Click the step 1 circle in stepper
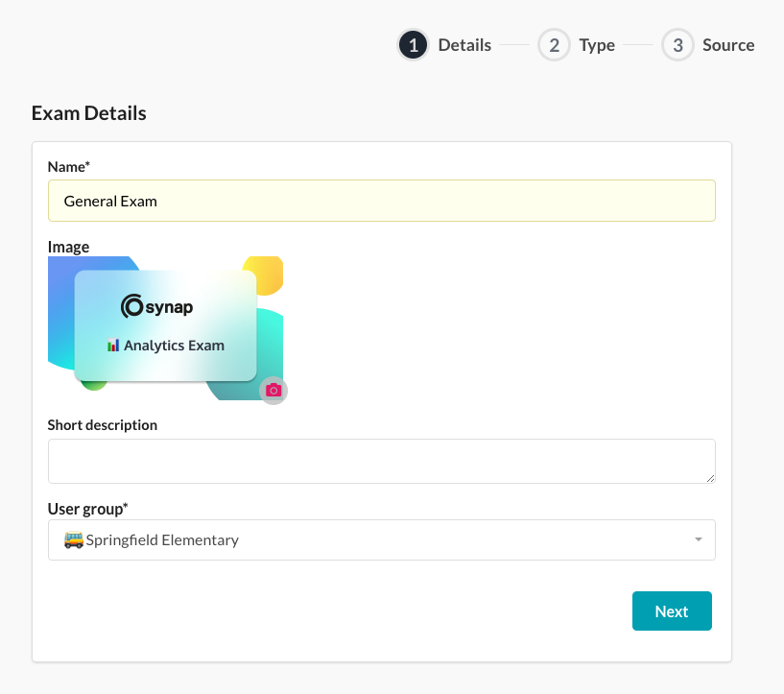This screenshot has height=694, width=784. click(x=413, y=45)
